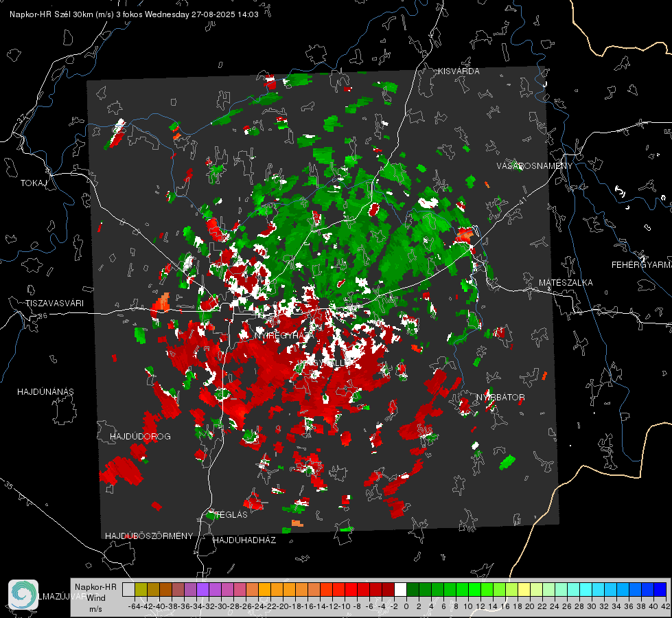Click the 20 legend value
This screenshot has width=672, height=618.
click(x=530, y=606)
